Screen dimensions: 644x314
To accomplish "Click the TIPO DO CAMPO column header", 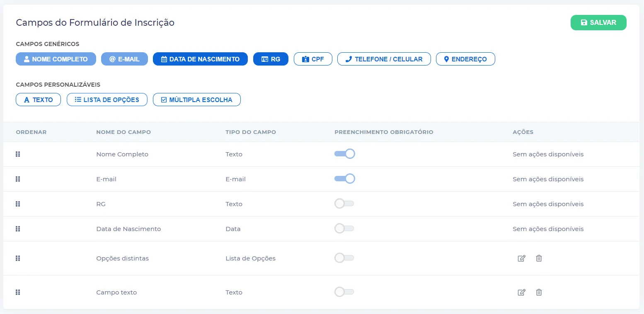I will coord(251,132).
